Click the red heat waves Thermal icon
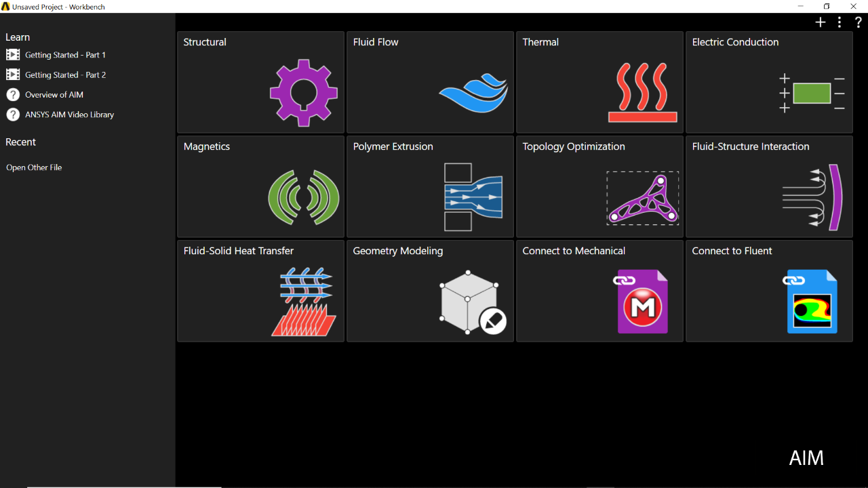This screenshot has height=488, width=868. (643, 92)
